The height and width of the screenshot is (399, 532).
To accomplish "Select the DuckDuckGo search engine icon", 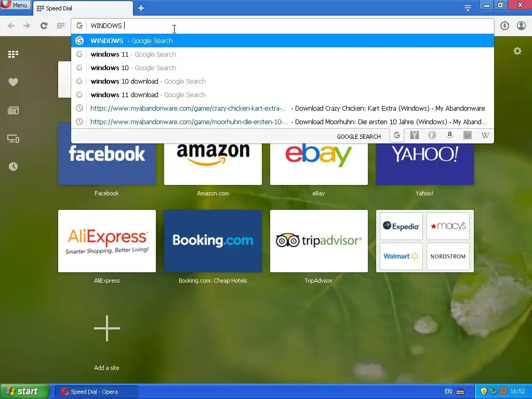I will point(432,136).
